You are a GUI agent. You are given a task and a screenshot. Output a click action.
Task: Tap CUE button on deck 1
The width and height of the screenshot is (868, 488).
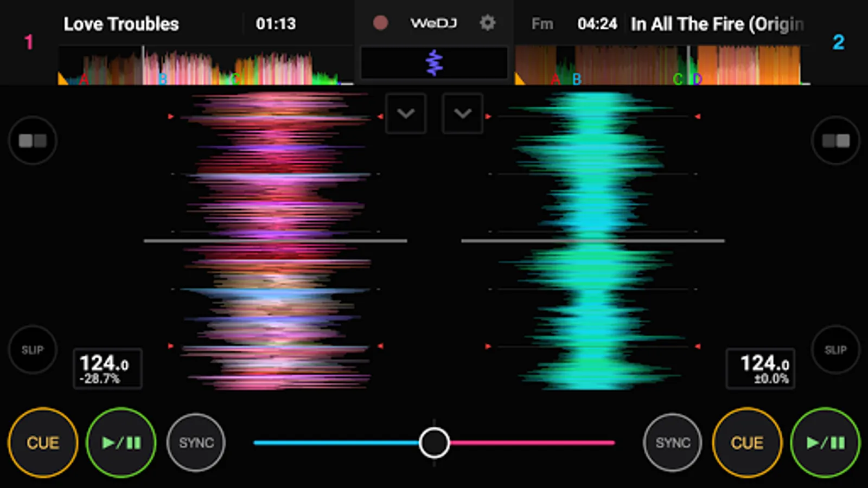pyautogui.click(x=43, y=442)
